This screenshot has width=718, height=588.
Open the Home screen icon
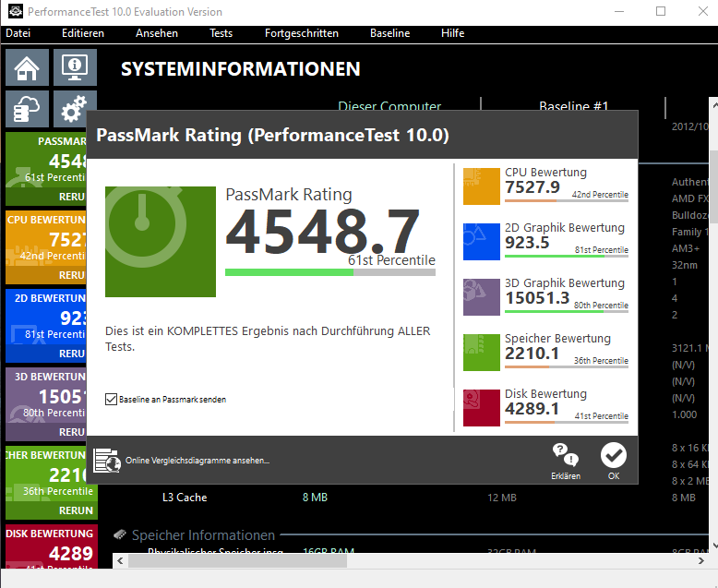coord(27,67)
